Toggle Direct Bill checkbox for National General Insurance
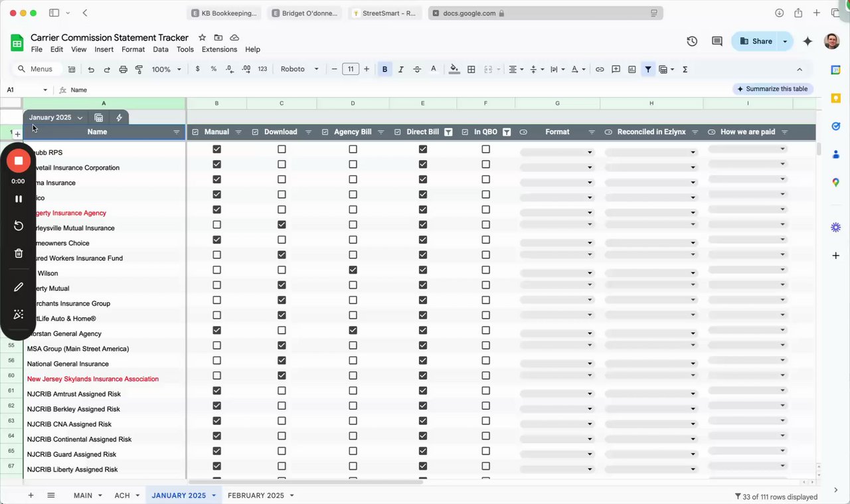Viewport: 850px width, 504px height. 423,361
